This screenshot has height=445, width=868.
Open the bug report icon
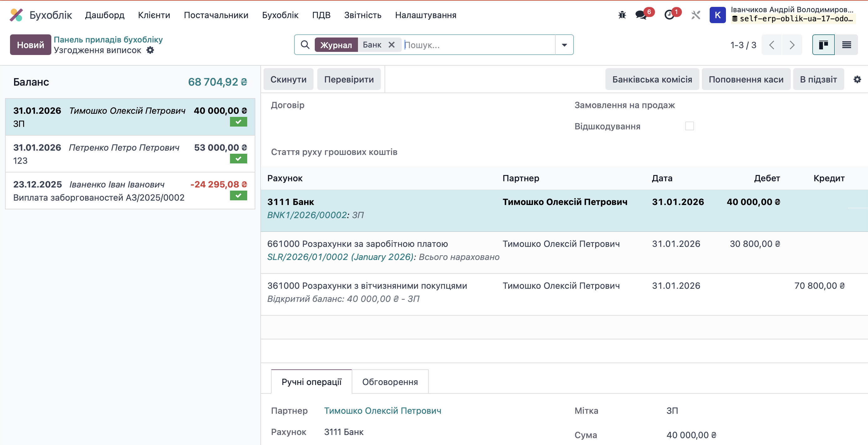pos(622,15)
